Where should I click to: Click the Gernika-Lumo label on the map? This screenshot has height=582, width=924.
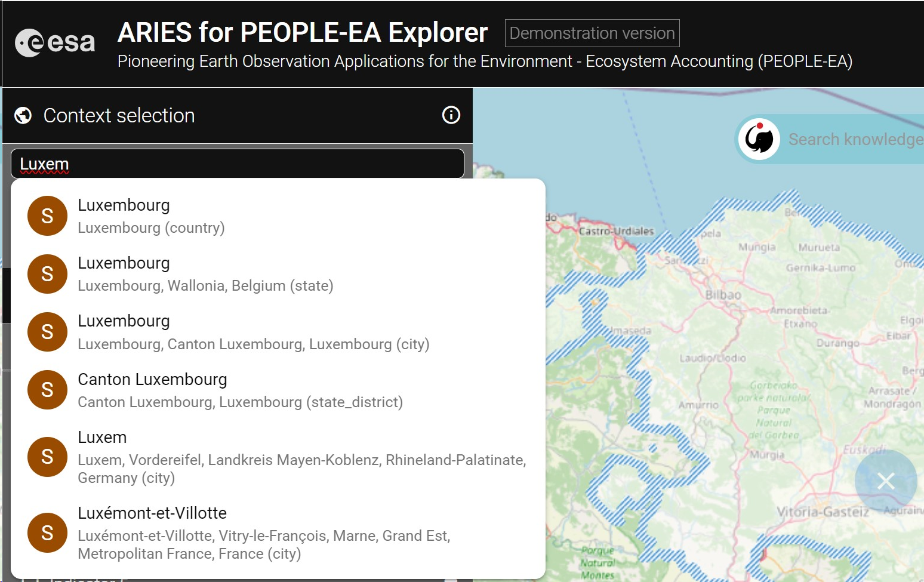tap(821, 268)
